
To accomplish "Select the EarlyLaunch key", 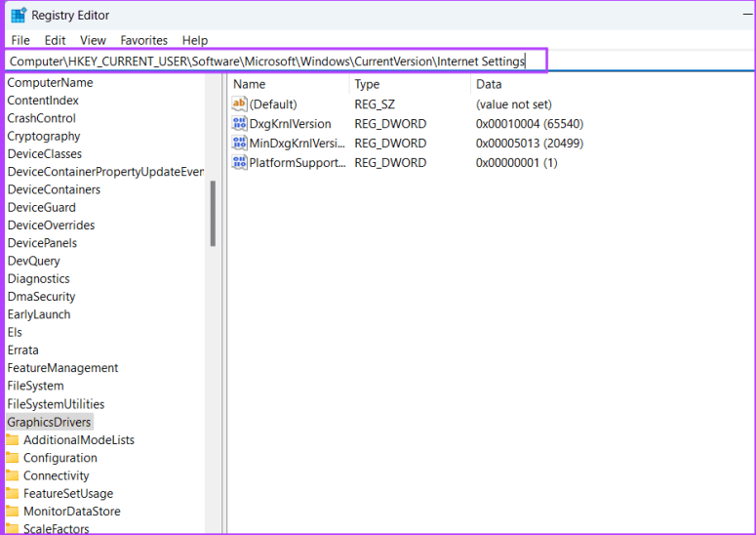I will (x=39, y=314).
